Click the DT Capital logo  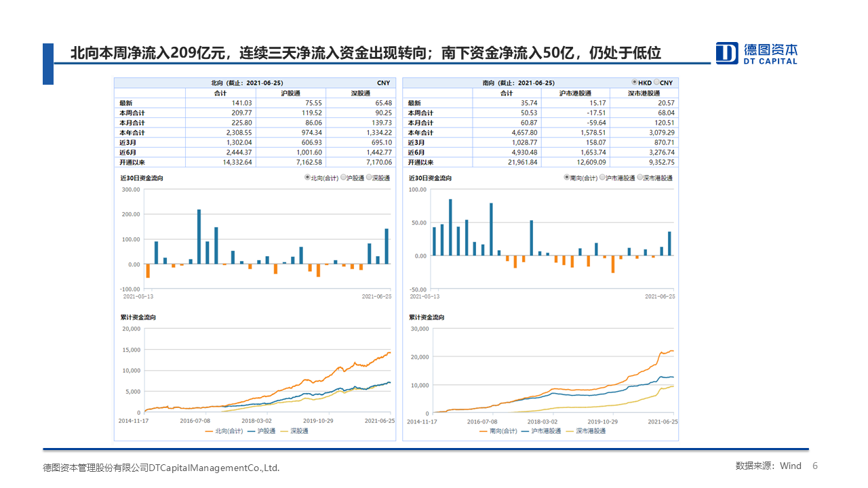point(757,53)
